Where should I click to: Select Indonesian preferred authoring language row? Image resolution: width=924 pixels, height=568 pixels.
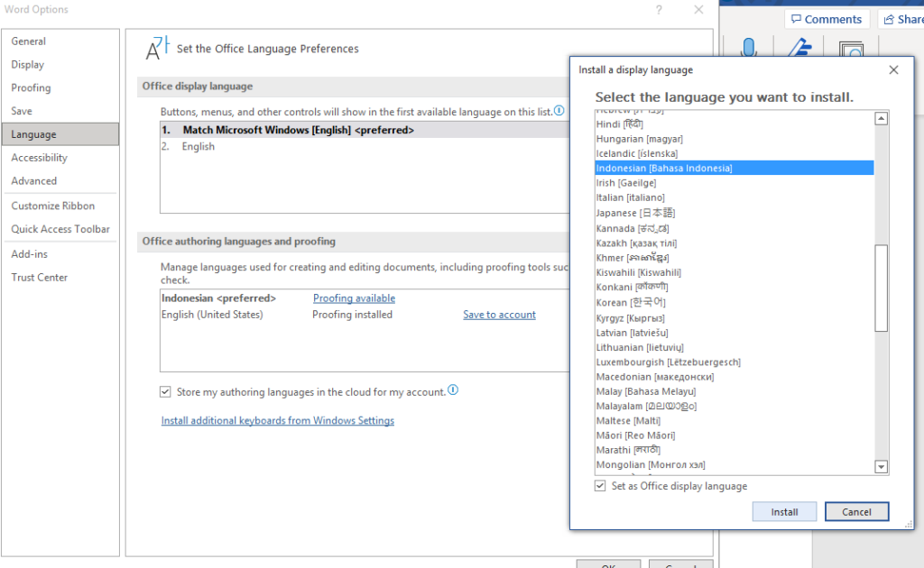[365, 298]
